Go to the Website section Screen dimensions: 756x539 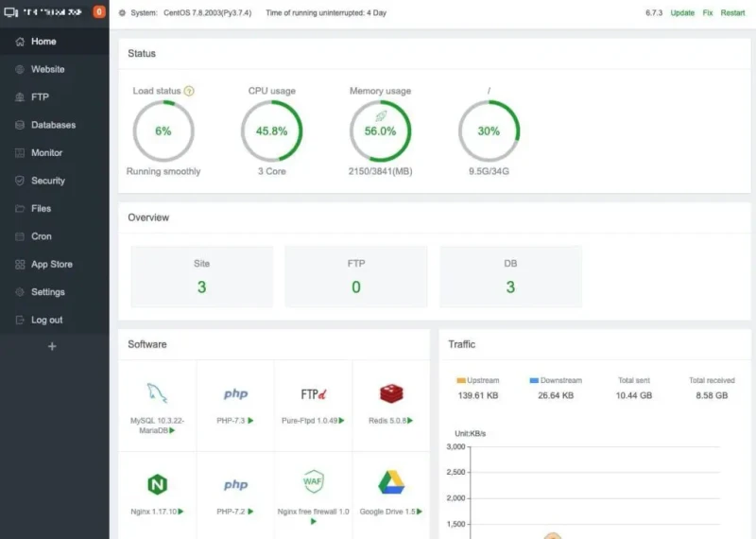[55, 69]
